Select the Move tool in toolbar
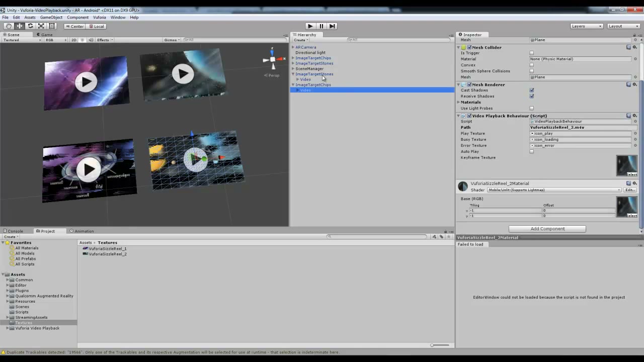This screenshot has width=644, height=362. click(20, 26)
